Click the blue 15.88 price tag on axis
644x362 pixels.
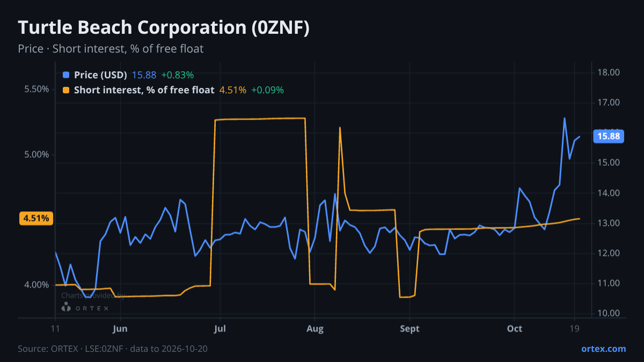(609, 136)
